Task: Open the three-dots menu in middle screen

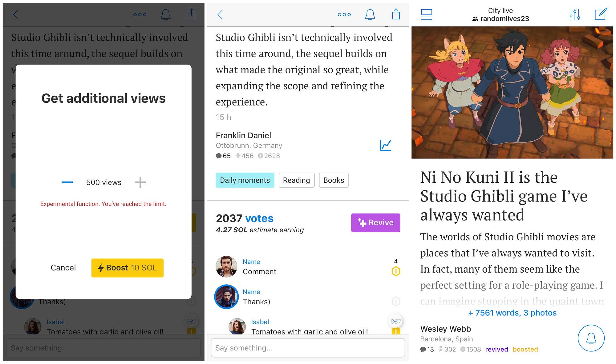Action: pyautogui.click(x=344, y=14)
